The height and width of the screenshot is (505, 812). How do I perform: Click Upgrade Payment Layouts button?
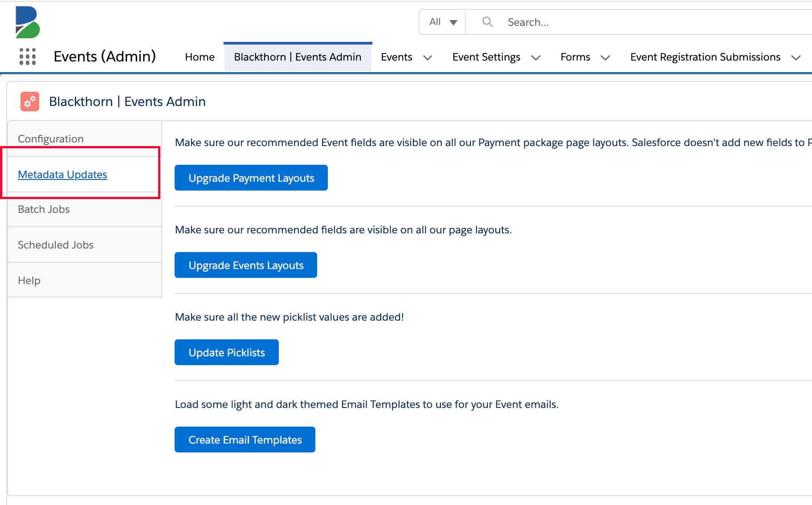tap(251, 178)
